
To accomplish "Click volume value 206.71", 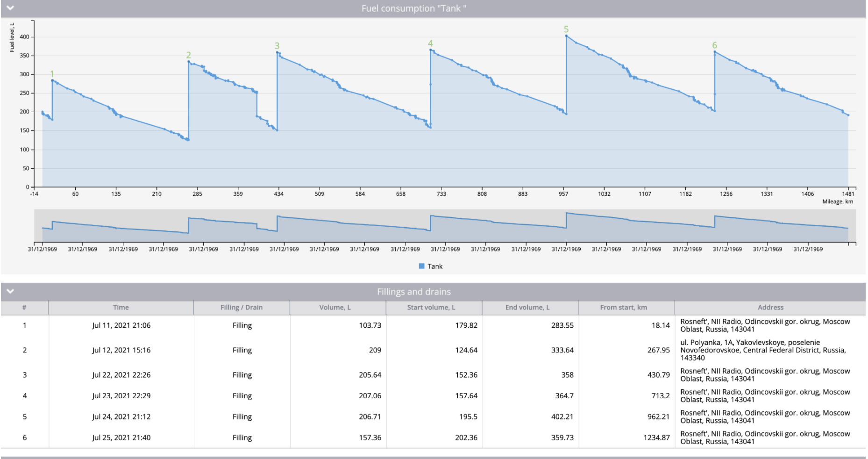I will click(x=370, y=417).
